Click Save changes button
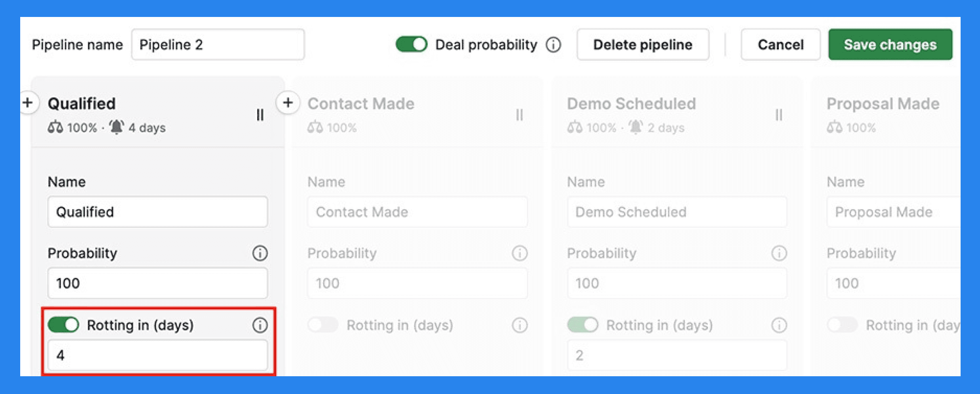The width and height of the screenshot is (980, 394). [890, 44]
